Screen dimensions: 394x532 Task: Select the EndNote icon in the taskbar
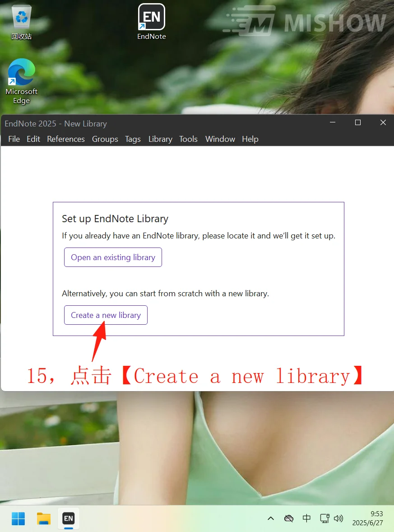[68, 518]
